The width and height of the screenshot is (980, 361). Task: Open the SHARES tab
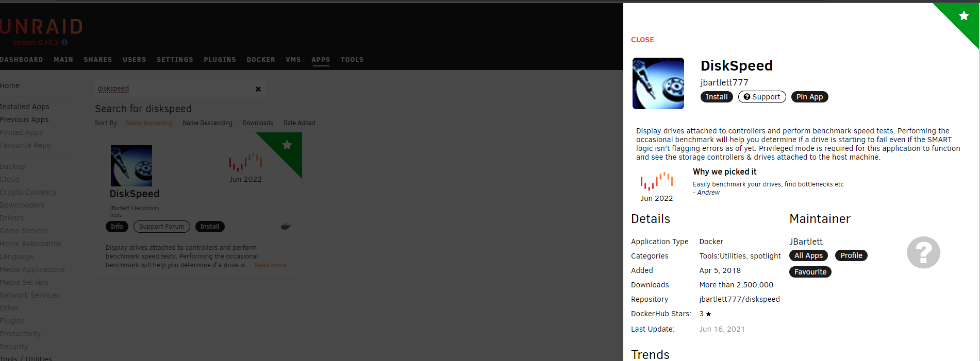[x=98, y=60]
